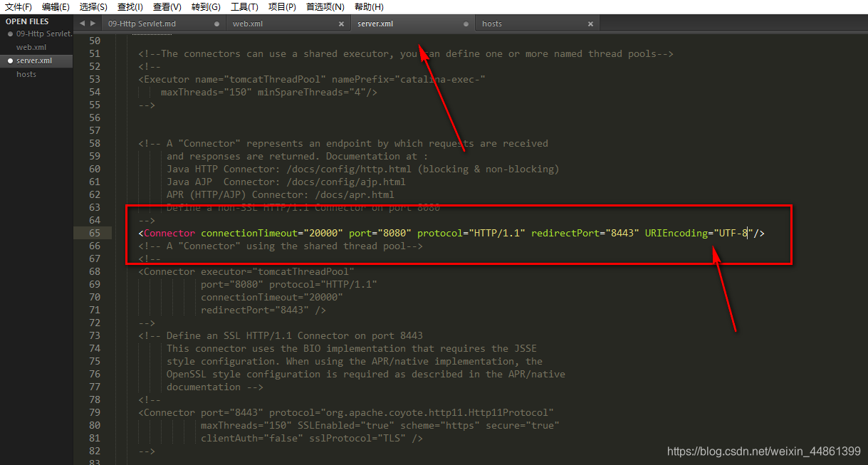Click sslProtocol="TLS" on line 81
Screen dimensions: 868x465
[x=360, y=438]
